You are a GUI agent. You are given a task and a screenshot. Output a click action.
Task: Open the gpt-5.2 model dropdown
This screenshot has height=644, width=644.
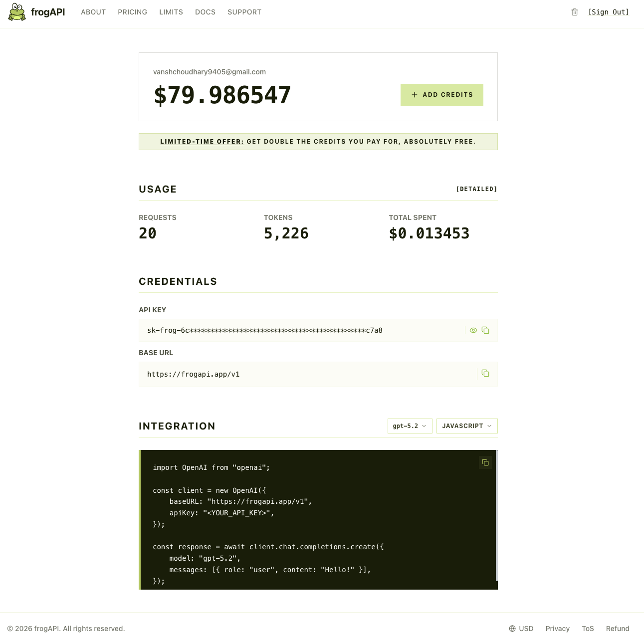pyautogui.click(x=410, y=426)
